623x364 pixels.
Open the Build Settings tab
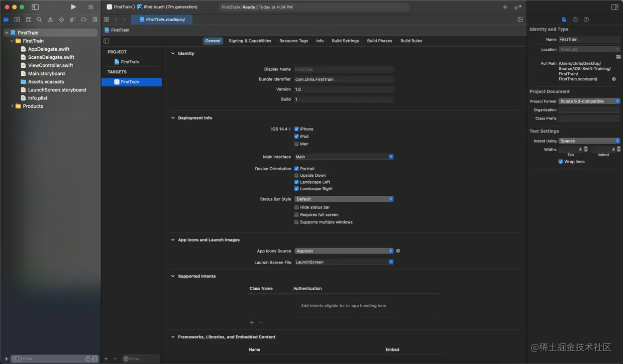click(345, 41)
